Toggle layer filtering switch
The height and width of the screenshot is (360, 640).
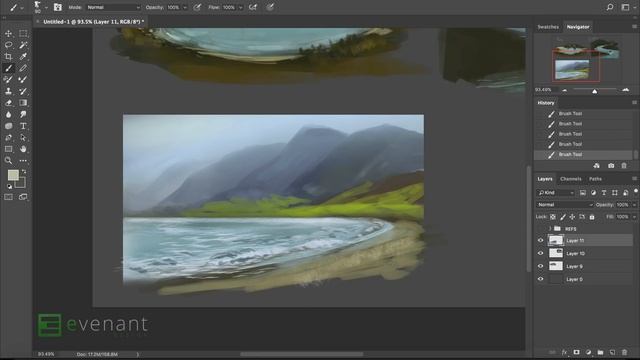[x=636, y=191]
